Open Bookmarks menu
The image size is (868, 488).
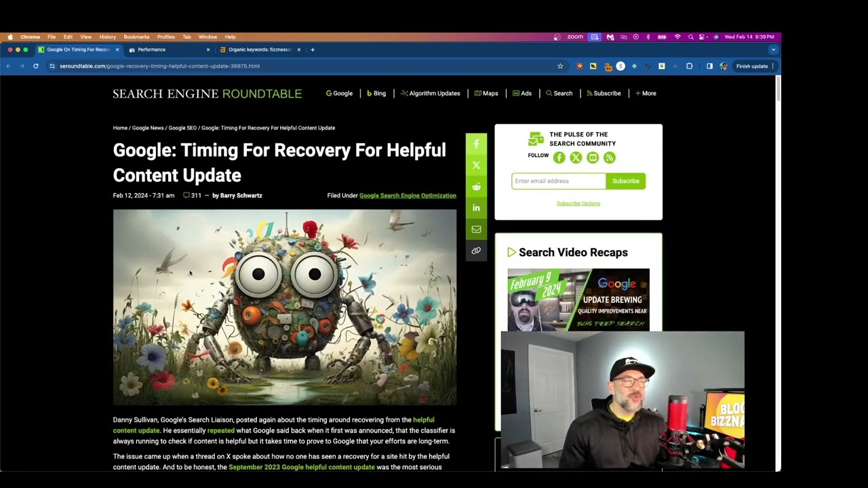coord(136,37)
